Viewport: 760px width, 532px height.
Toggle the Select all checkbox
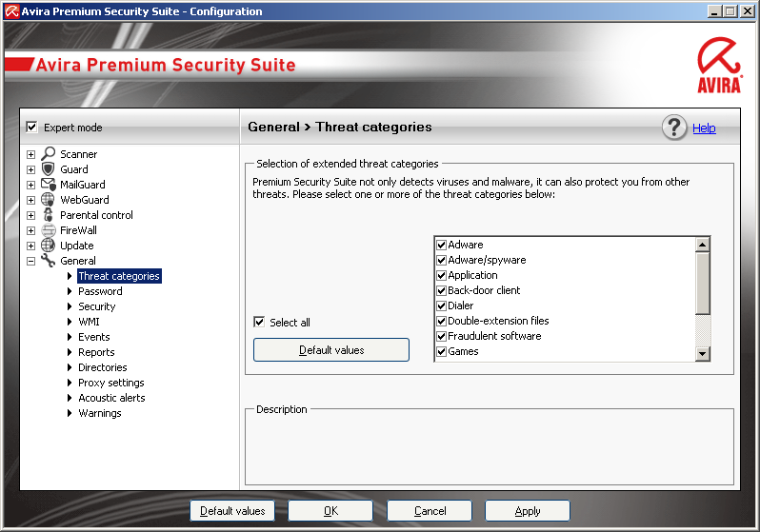click(259, 322)
